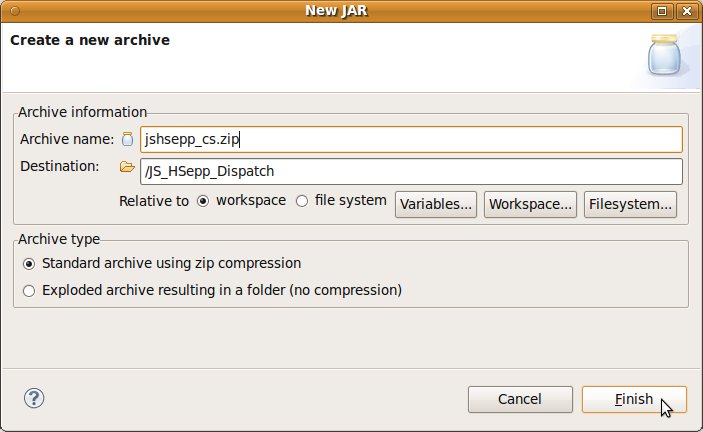Click the help question mark icon
Image resolution: width=703 pixels, height=432 pixels.
click(x=33, y=398)
